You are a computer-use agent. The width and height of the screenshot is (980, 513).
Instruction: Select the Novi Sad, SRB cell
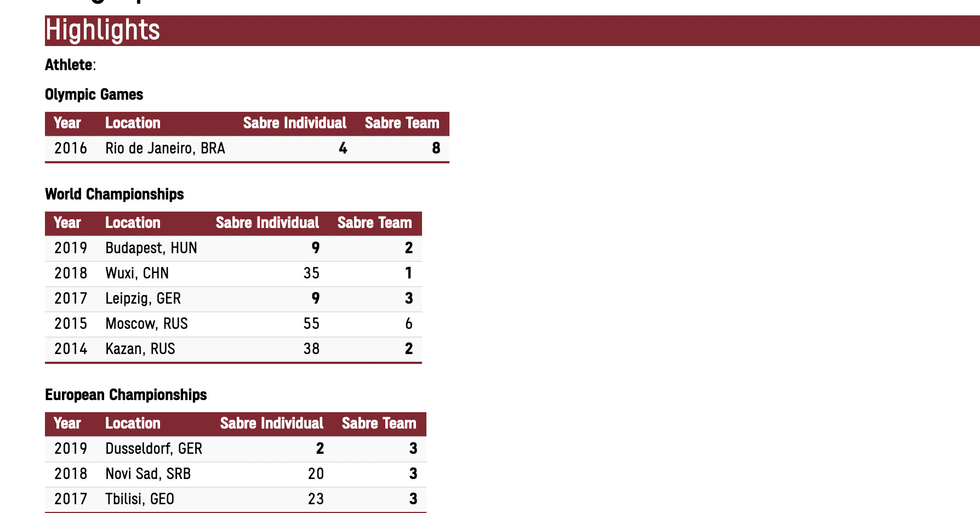pos(148,474)
